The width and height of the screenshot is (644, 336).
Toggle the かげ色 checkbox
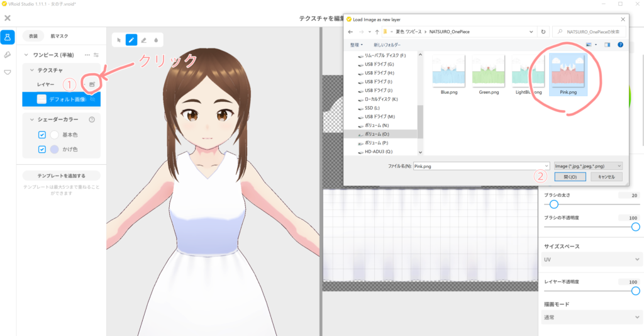pos(42,149)
